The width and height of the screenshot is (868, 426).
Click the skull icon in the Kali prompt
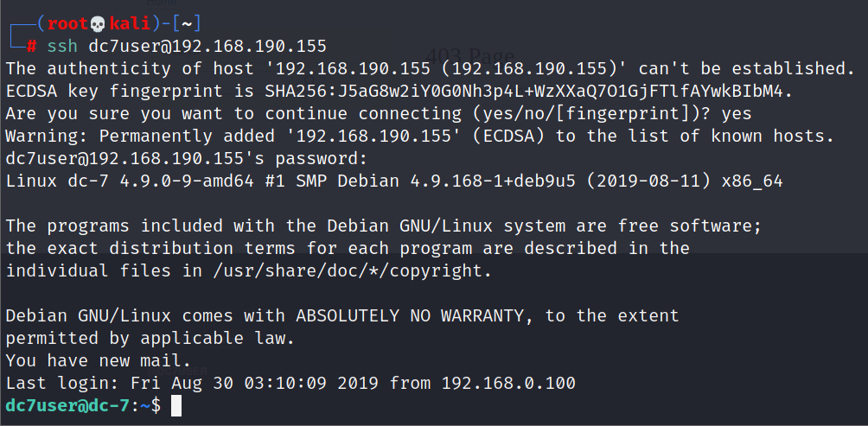96,23
